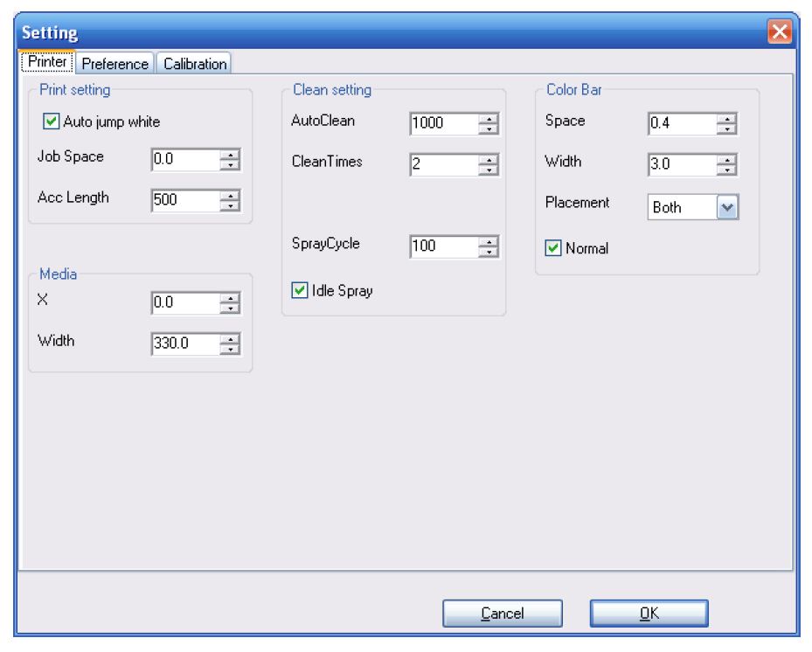Open the Placement dropdown list
This screenshot has width=812, height=652.
tap(727, 208)
